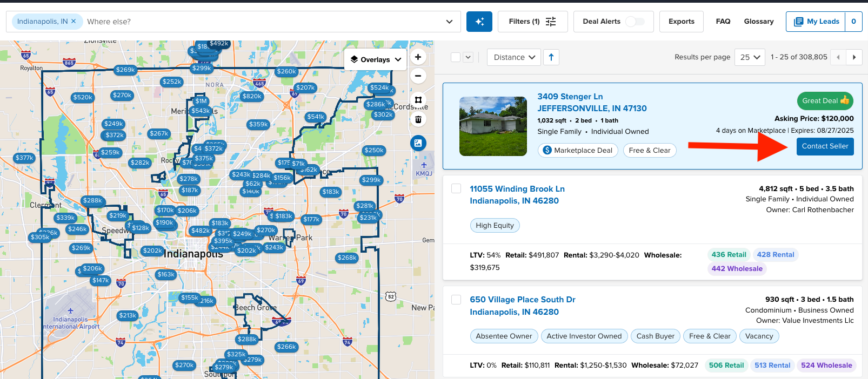Viewport: 868px width, 379px height.
Task: Expand the location search dropdown chevron
Action: tap(449, 22)
